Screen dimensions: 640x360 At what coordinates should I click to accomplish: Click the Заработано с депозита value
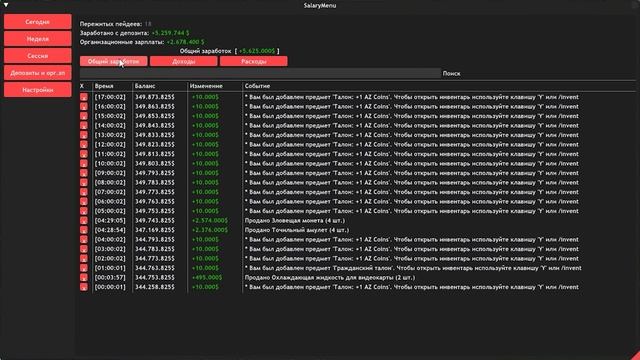(x=170, y=33)
